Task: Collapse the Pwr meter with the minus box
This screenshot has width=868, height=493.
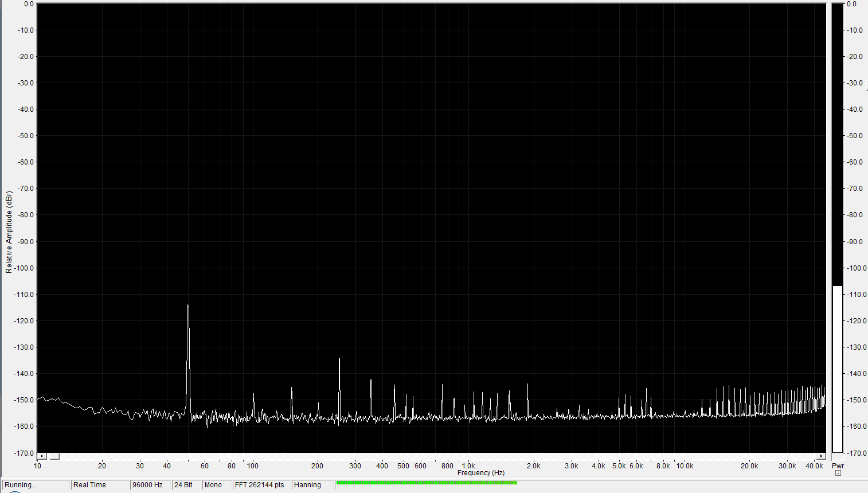Action: point(838,473)
